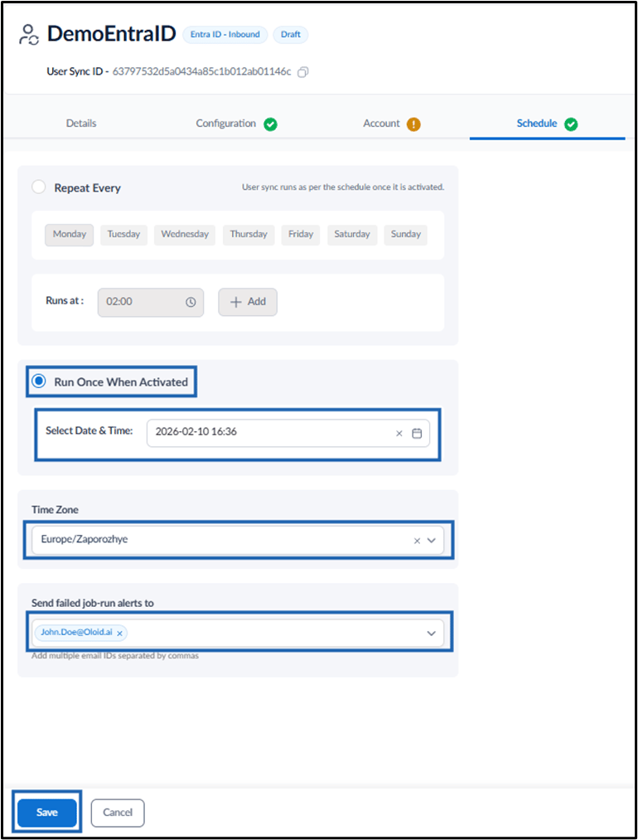Screen dimensions: 638x840
Task: Click the green check on Schedule tab
Action: [571, 124]
